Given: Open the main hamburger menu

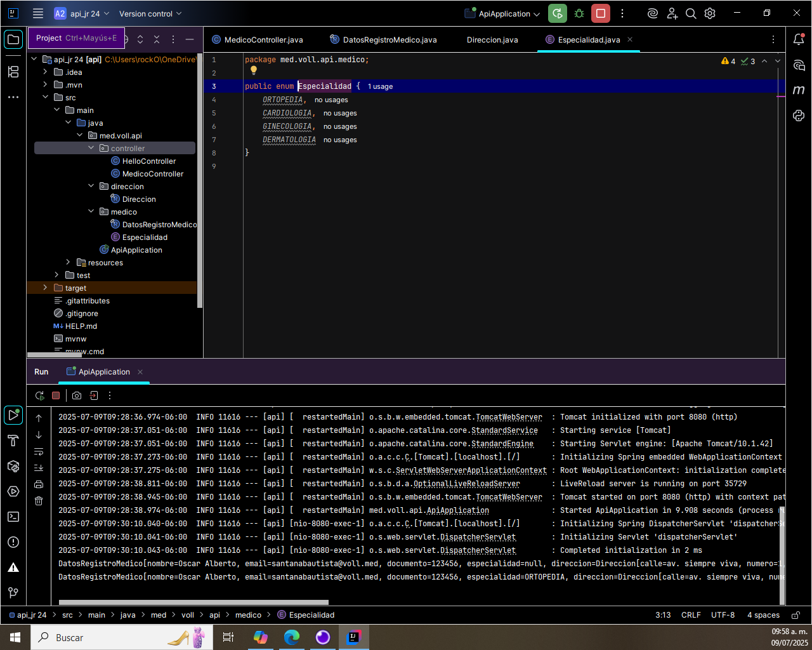Looking at the screenshot, I should point(38,13).
